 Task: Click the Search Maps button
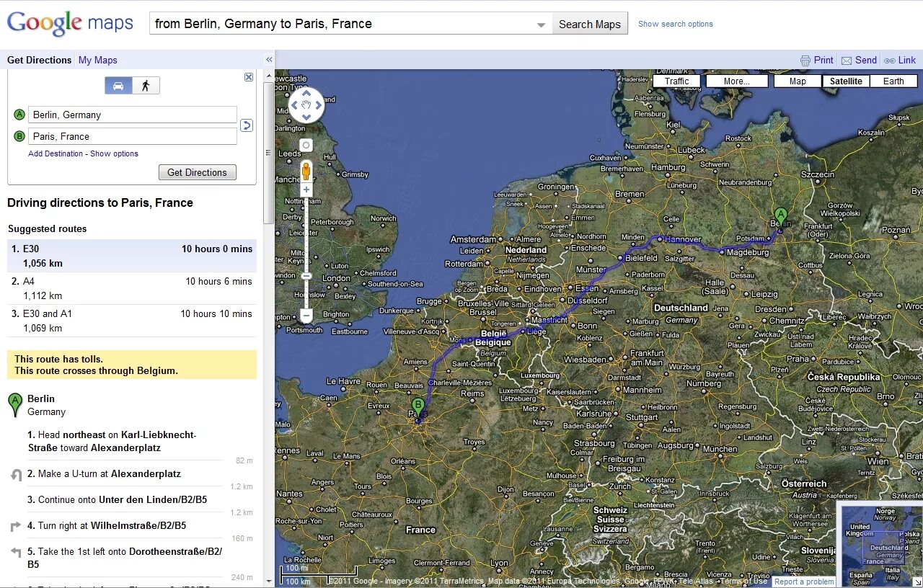point(589,24)
